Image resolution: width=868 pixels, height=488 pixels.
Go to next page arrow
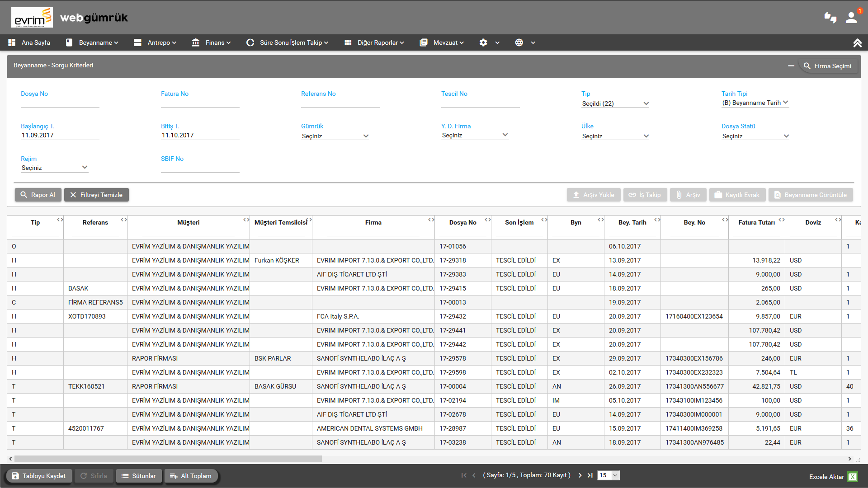click(x=580, y=475)
